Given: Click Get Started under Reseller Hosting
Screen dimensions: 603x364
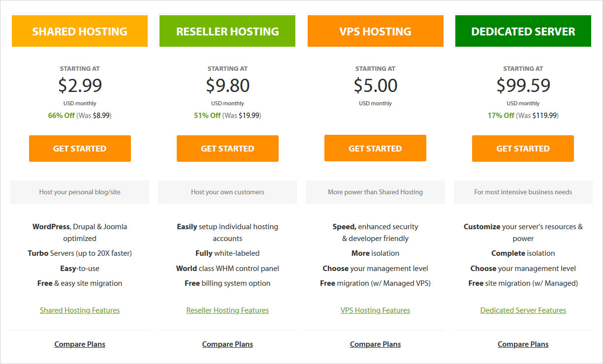Looking at the screenshot, I should click(227, 149).
